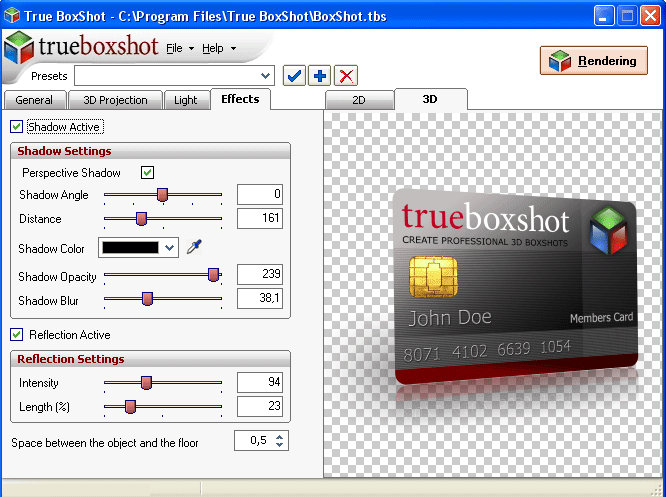The image size is (666, 497).
Task: Switch to the 3D Projection tab
Action: pyautogui.click(x=115, y=100)
